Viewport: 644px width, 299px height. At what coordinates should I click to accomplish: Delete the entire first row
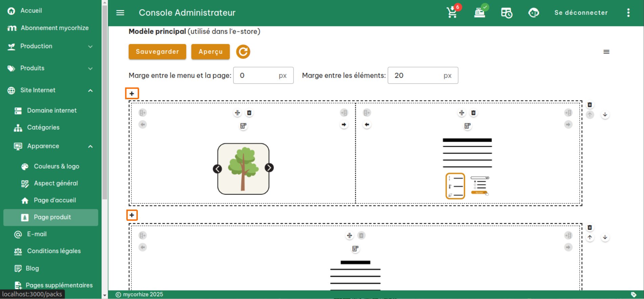[590, 105]
